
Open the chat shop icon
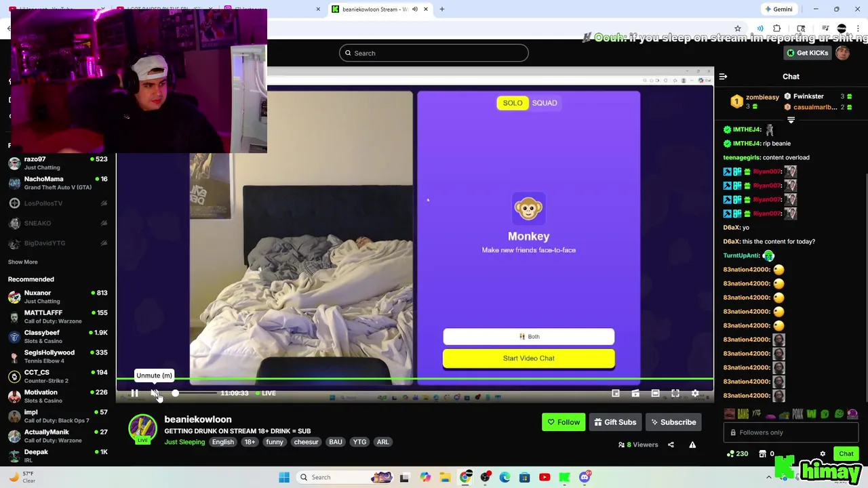(762, 453)
